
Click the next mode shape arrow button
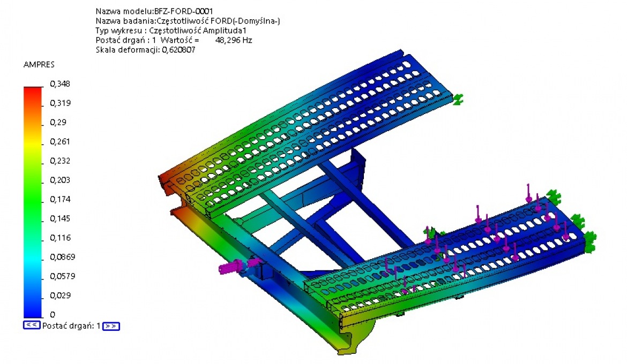[x=111, y=325]
